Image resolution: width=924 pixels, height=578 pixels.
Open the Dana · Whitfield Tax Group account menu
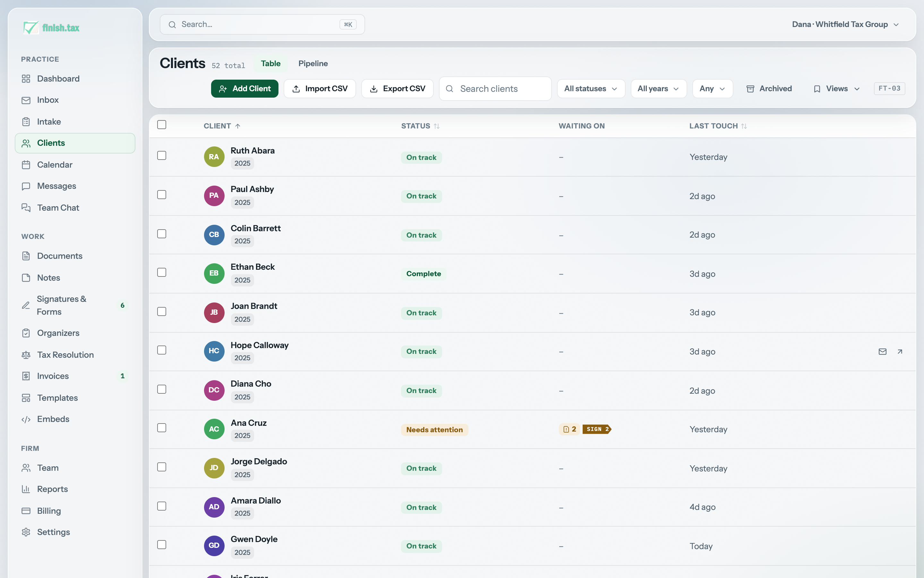(846, 24)
